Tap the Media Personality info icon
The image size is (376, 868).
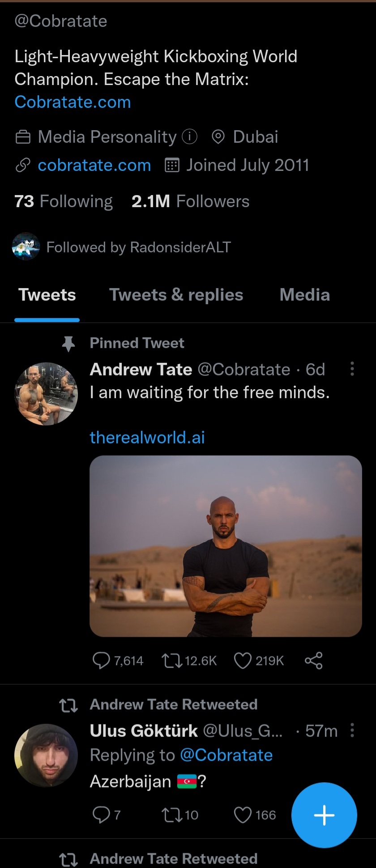point(189,136)
